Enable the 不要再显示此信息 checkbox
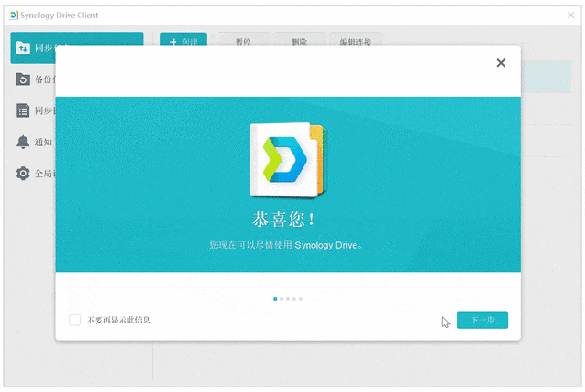This screenshot has width=585, height=392. click(75, 320)
